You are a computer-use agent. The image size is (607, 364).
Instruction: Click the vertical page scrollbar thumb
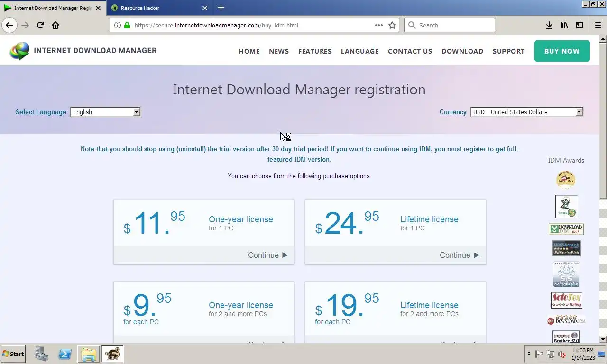click(x=603, y=120)
